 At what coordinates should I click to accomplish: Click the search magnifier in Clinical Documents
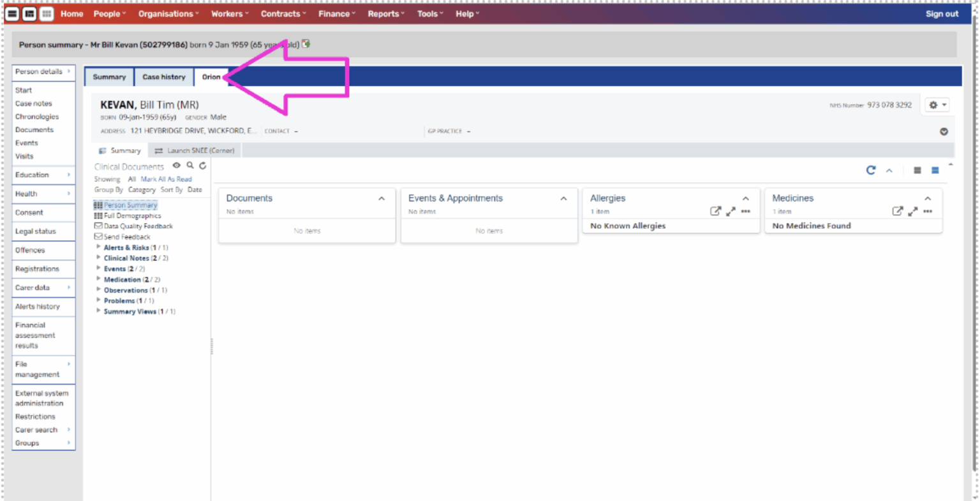(190, 166)
